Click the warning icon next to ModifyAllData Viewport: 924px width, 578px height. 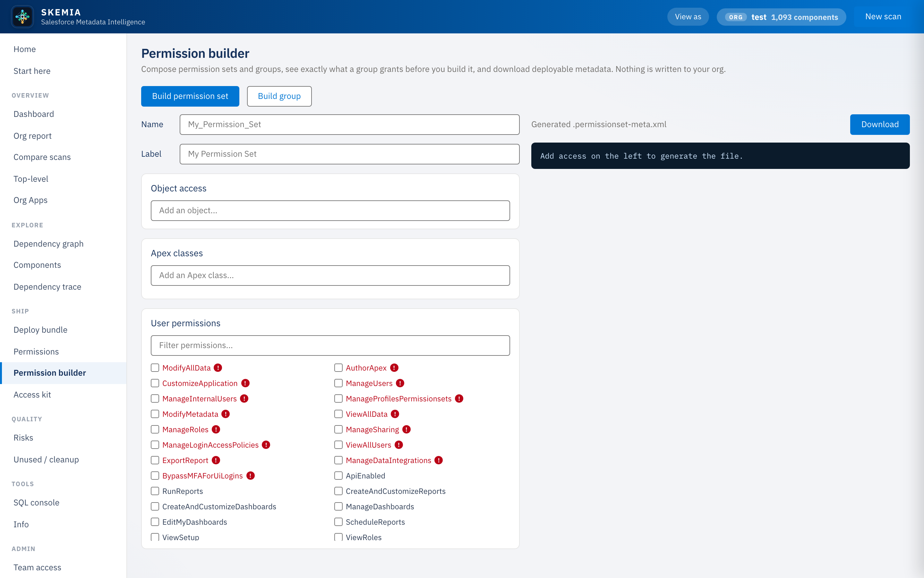coord(218,368)
